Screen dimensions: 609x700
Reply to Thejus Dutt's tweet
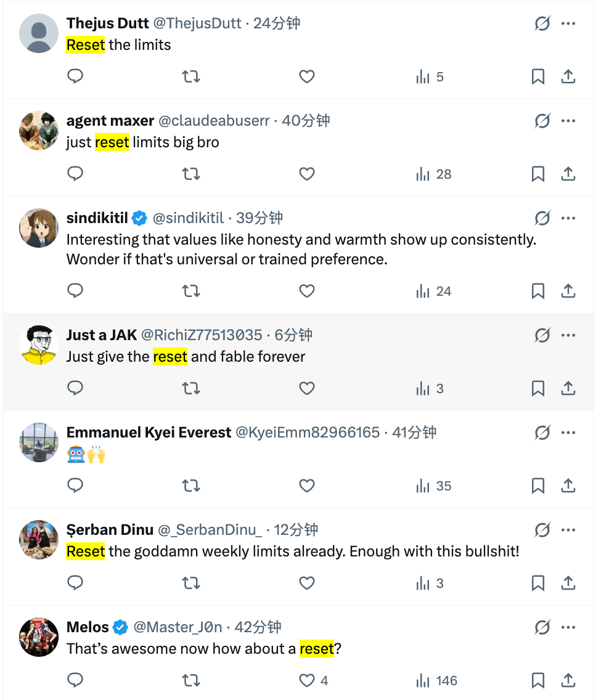75,76
